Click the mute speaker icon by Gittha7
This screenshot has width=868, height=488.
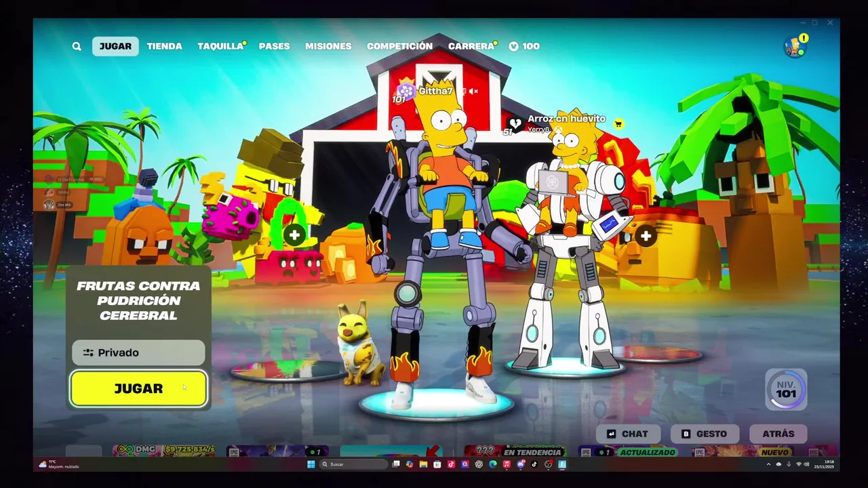[x=474, y=91]
